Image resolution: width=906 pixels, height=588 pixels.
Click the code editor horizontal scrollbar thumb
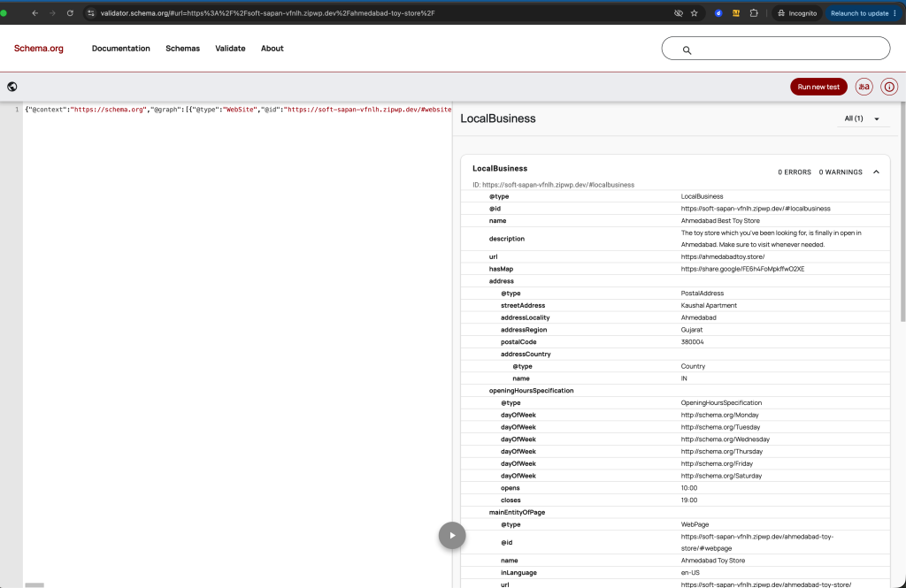point(35,585)
